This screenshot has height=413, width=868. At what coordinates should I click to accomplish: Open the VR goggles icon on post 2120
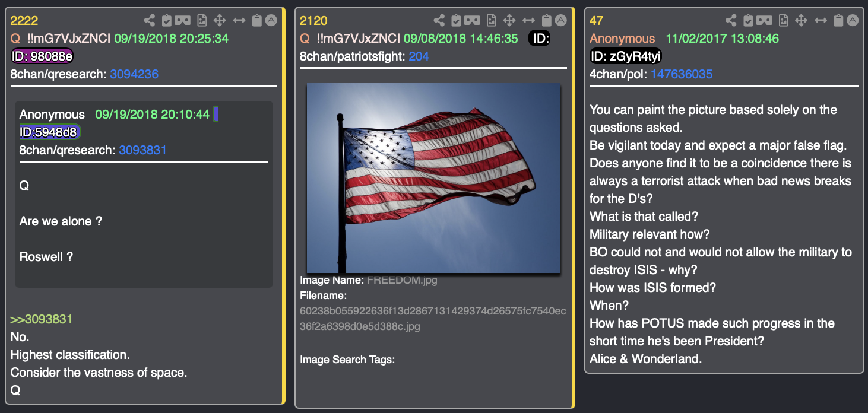pyautogui.click(x=473, y=21)
